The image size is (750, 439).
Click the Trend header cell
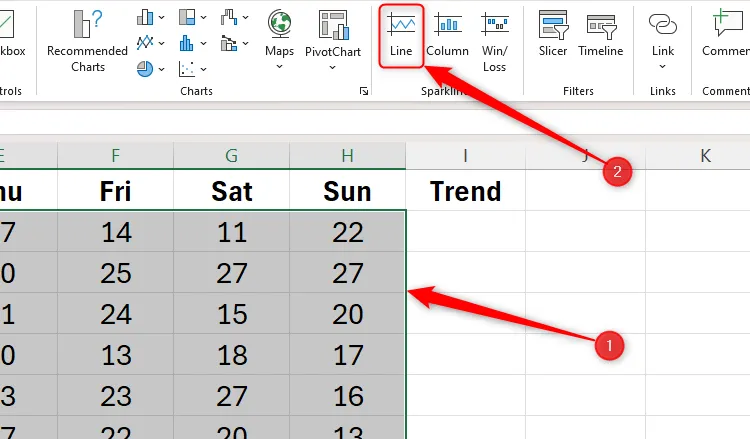(x=465, y=191)
